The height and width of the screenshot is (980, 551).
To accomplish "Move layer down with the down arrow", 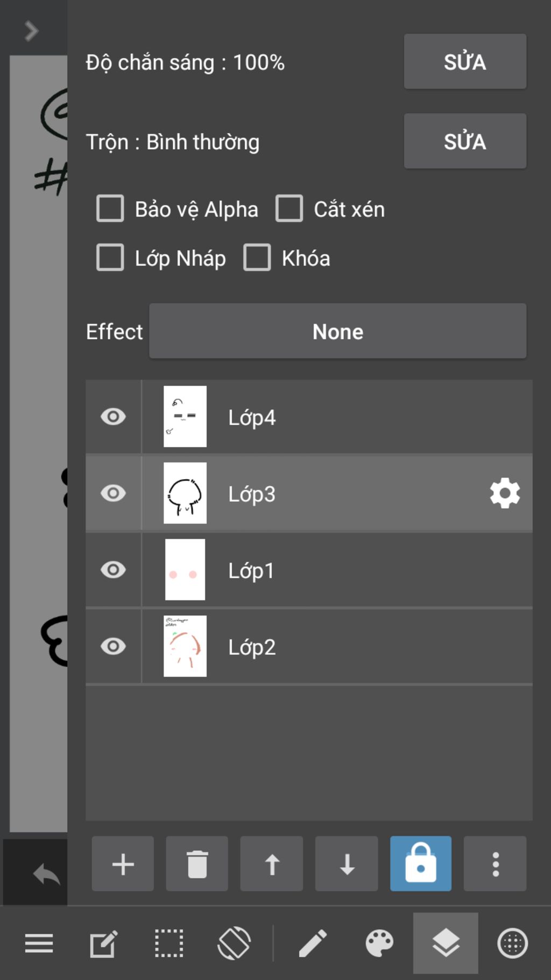I will 347,864.
